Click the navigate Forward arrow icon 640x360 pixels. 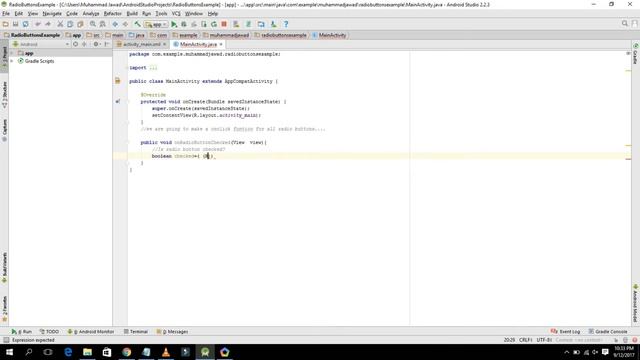pos(125,24)
